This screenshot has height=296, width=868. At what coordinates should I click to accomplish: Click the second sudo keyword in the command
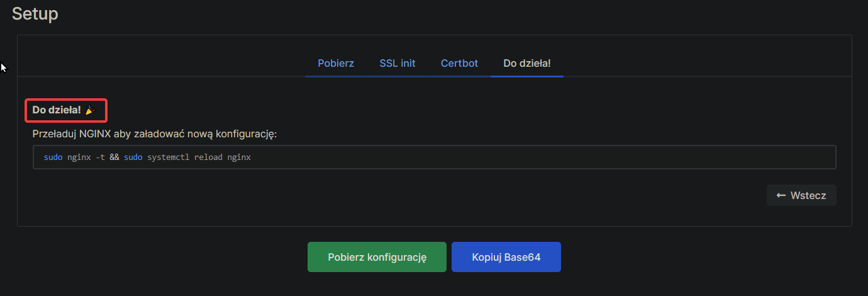point(133,157)
